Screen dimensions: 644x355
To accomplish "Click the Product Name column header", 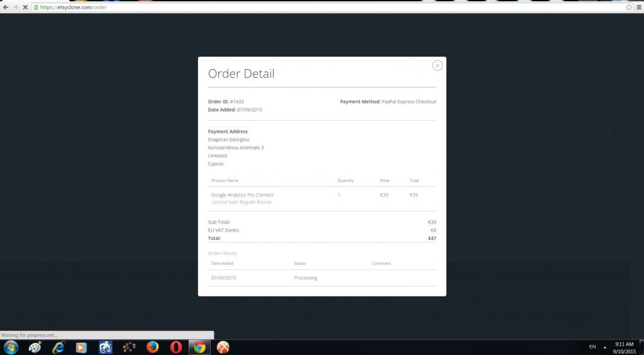I will (225, 181).
